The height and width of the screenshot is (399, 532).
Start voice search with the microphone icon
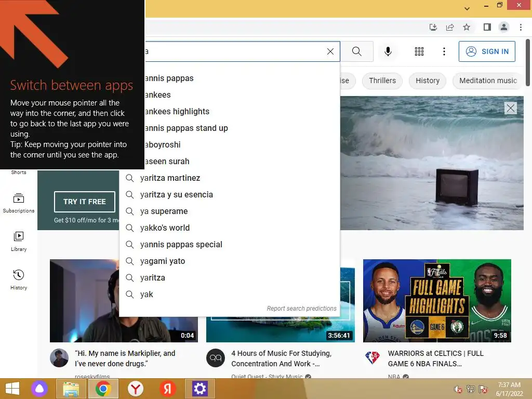click(x=388, y=51)
